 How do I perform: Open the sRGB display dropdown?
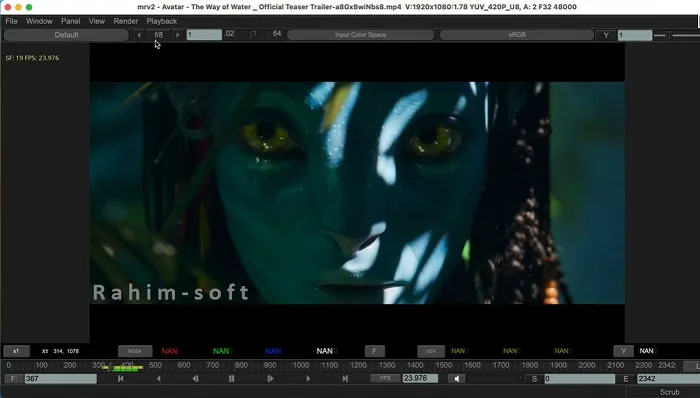(x=517, y=35)
